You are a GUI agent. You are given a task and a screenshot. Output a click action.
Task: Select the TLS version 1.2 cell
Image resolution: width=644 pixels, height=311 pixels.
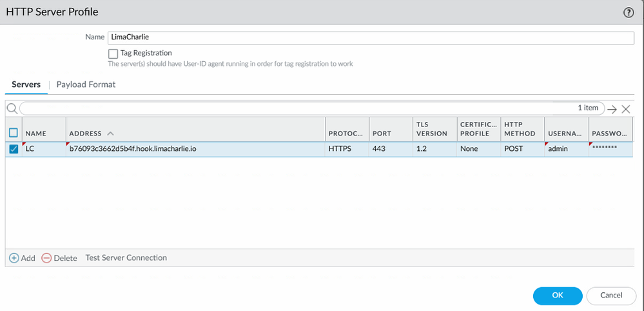click(433, 148)
